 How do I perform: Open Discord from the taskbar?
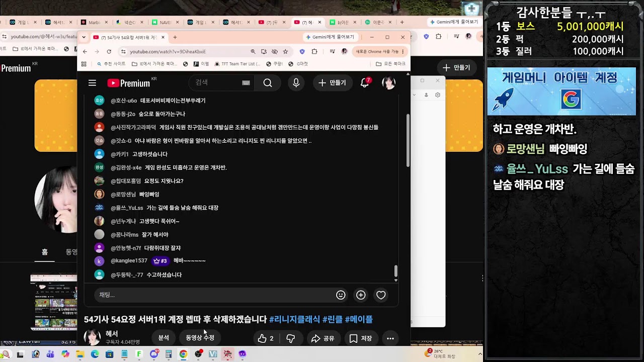(x=154, y=354)
